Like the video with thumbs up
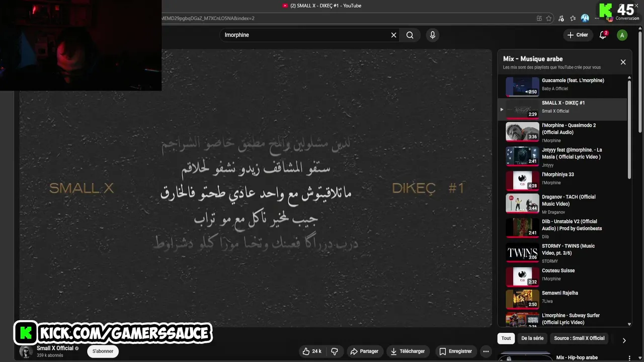Image resolution: width=644 pixels, height=362 pixels. 312,351
